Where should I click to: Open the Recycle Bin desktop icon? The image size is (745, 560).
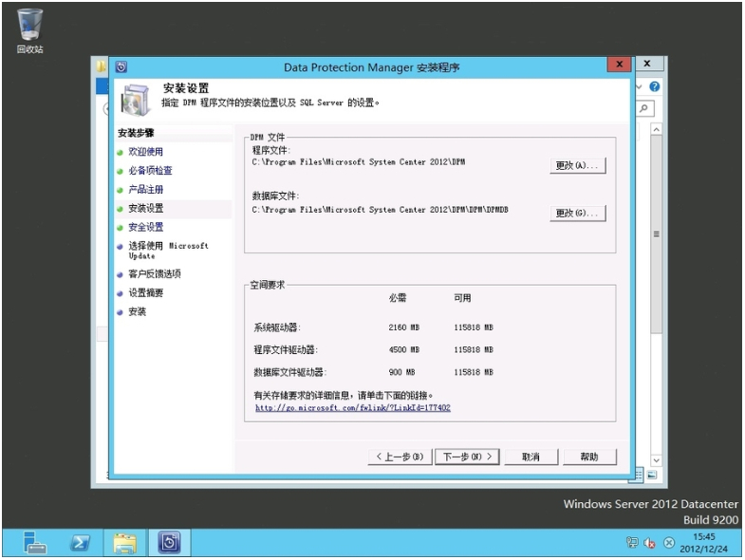[x=30, y=30]
